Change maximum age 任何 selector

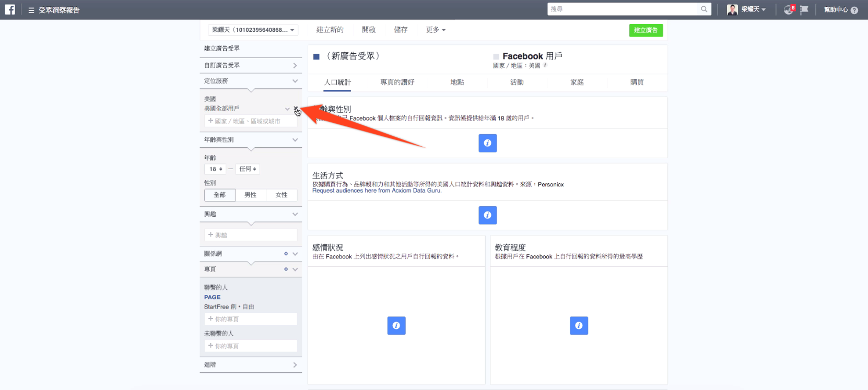pyautogui.click(x=248, y=169)
